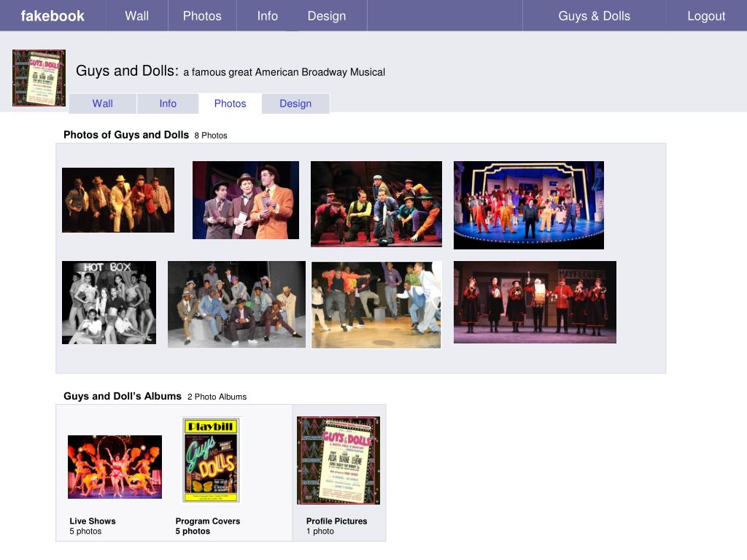Click the Program Covers album title
Image resolution: width=747 pixels, height=560 pixels.
coord(208,521)
